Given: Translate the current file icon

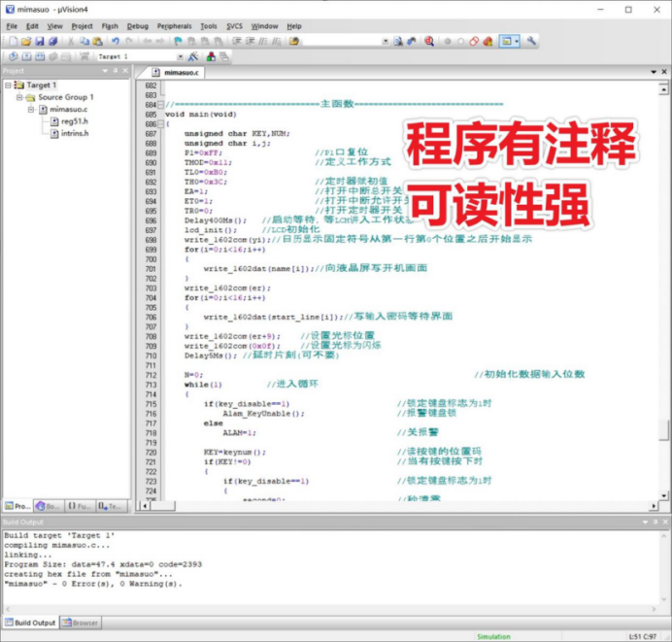Looking at the screenshot, I should pyautogui.click(x=14, y=56).
